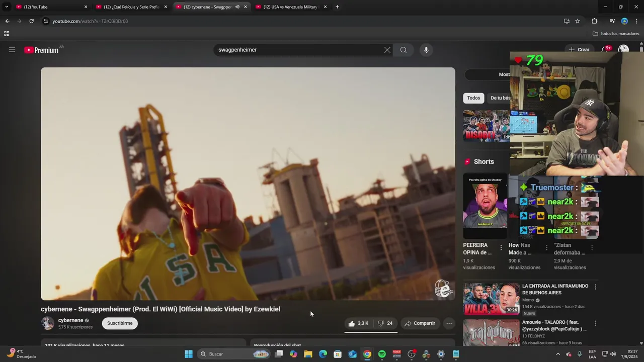Open options for PEEREIRA OPINA short
Viewport: 644px width, 362px height.
[501, 248]
